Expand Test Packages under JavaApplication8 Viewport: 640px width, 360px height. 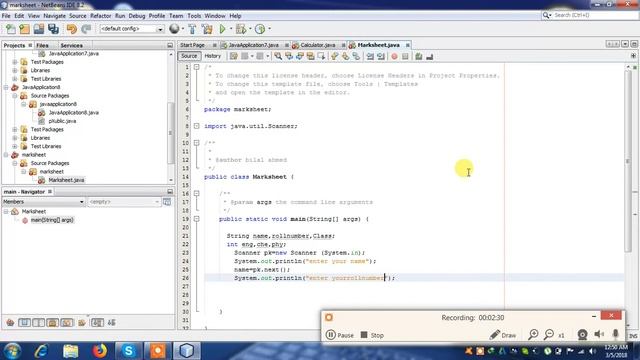pos(15,129)
